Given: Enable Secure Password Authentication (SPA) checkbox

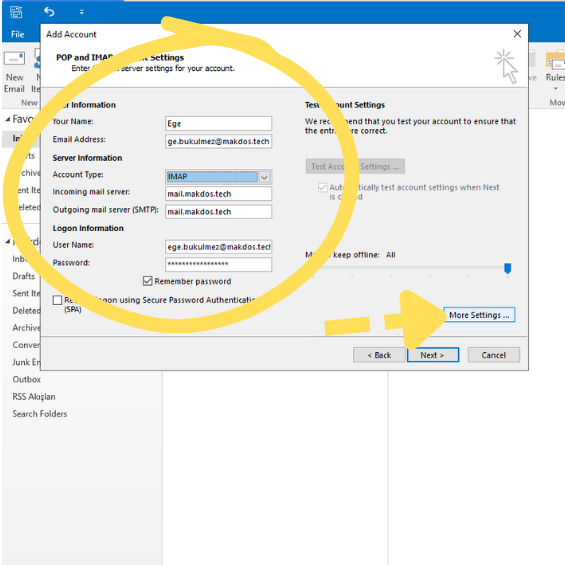Looking at the screenshot, I should 57,300.
